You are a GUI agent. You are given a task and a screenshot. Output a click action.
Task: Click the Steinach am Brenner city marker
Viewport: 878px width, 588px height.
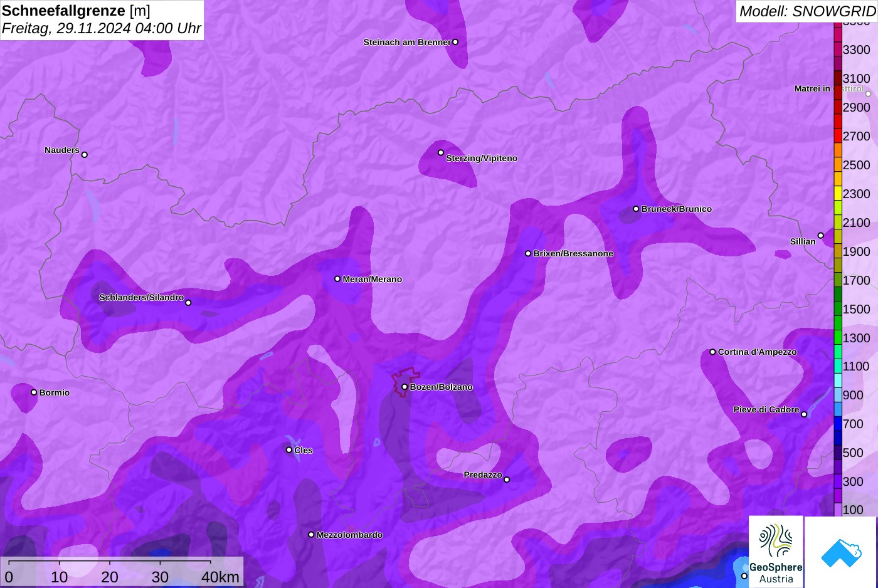click(455, 42)
